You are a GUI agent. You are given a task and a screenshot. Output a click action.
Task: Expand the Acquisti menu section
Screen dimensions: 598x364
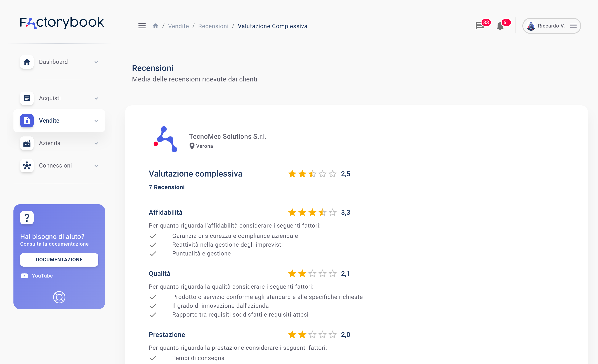(x=96, y=98)
